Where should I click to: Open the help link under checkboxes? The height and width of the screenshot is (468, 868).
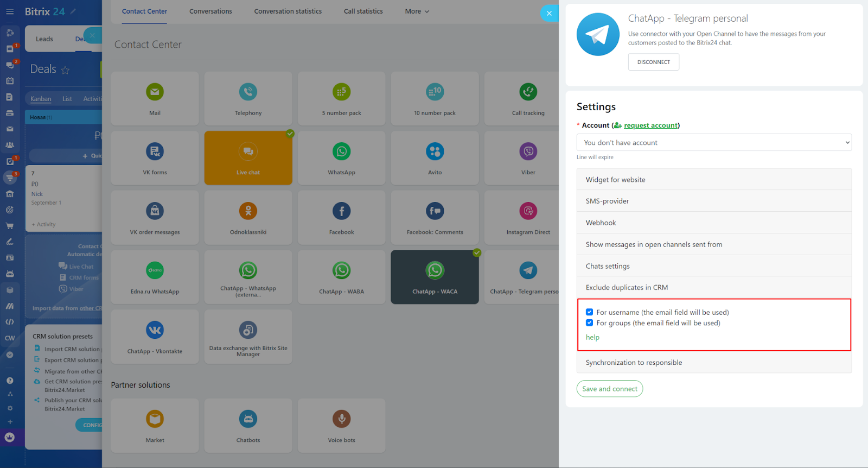click(592, 337)
